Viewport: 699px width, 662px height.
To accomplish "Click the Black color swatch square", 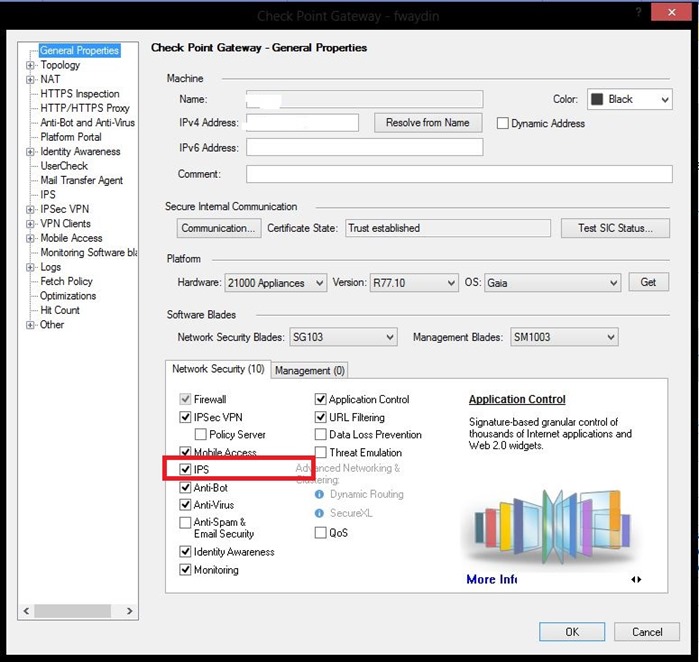I will tap(597, 99).
